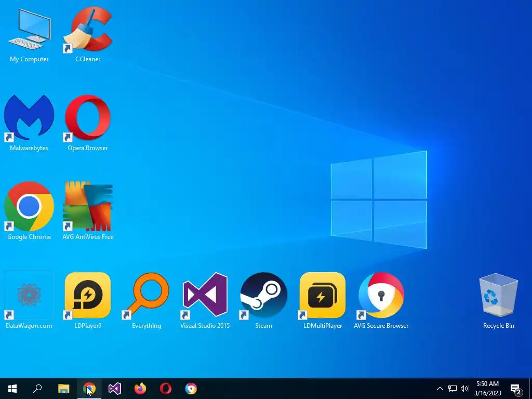Select the Visual Studio 2015 desktop shortcut

[x=205, y=300]
